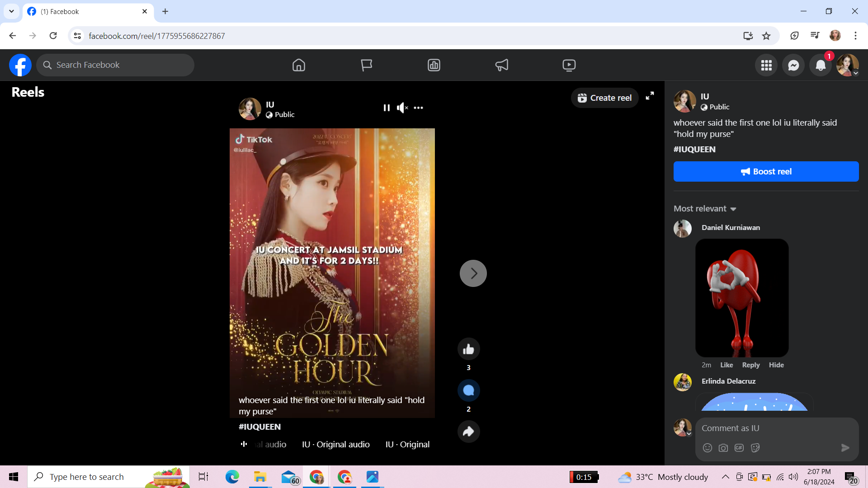Go to the next reel arrow
868x488 pixels.
pyautogui.click(x=473, y=273)
